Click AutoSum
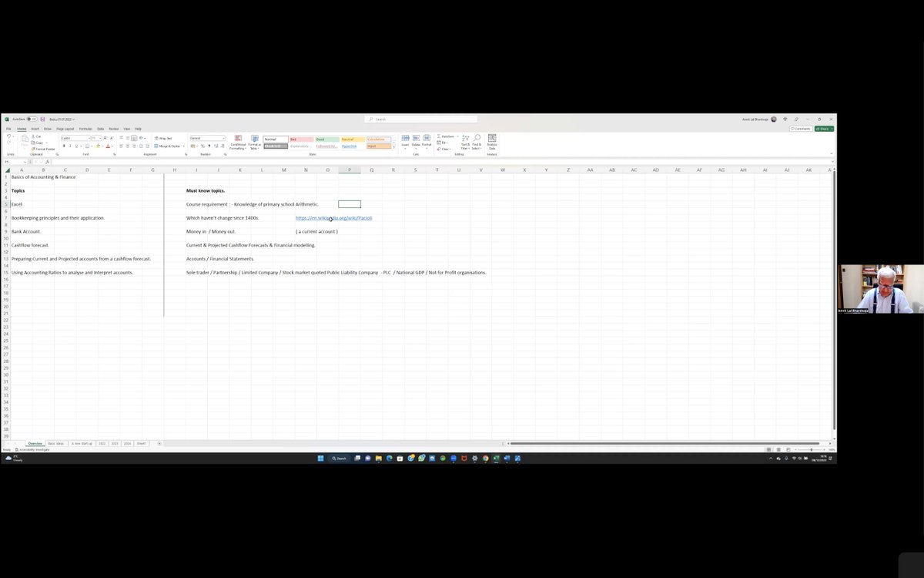 click(x=446, y=136)
